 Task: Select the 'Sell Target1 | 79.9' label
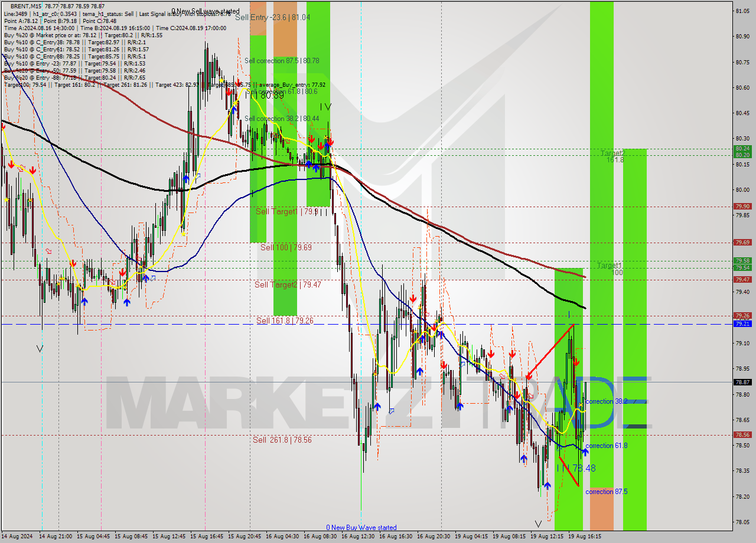(x=286, y=211)
